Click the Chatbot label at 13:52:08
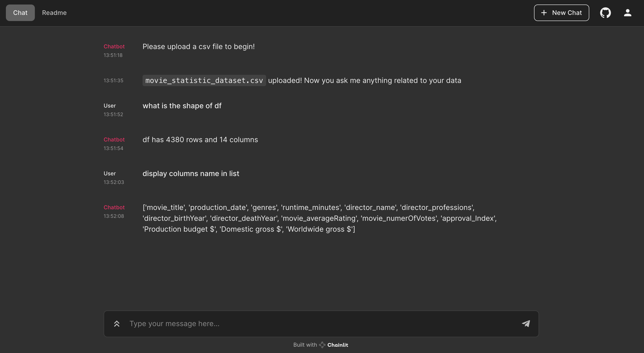The height and width of the screenshot is (353, 644). (114, 207)
